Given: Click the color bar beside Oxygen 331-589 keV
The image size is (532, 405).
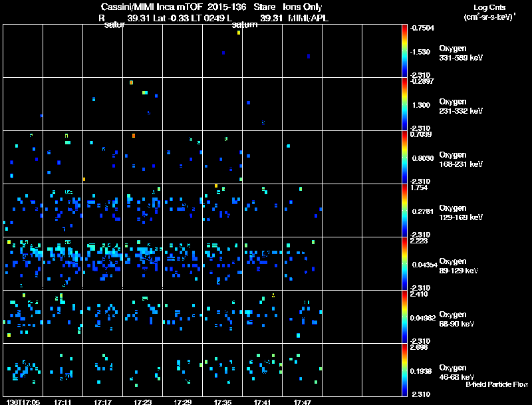Looking at the screenshot, I should (x=404, y=51).
